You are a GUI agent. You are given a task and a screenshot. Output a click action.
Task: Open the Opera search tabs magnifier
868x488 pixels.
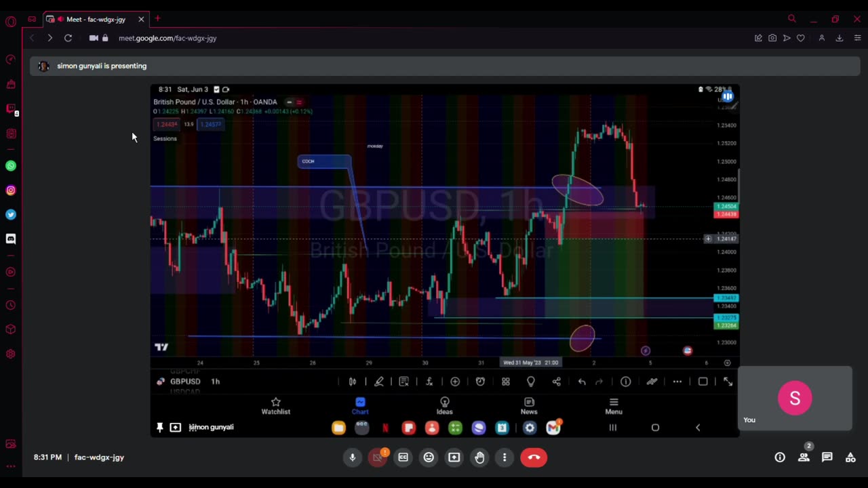[791, 19]
